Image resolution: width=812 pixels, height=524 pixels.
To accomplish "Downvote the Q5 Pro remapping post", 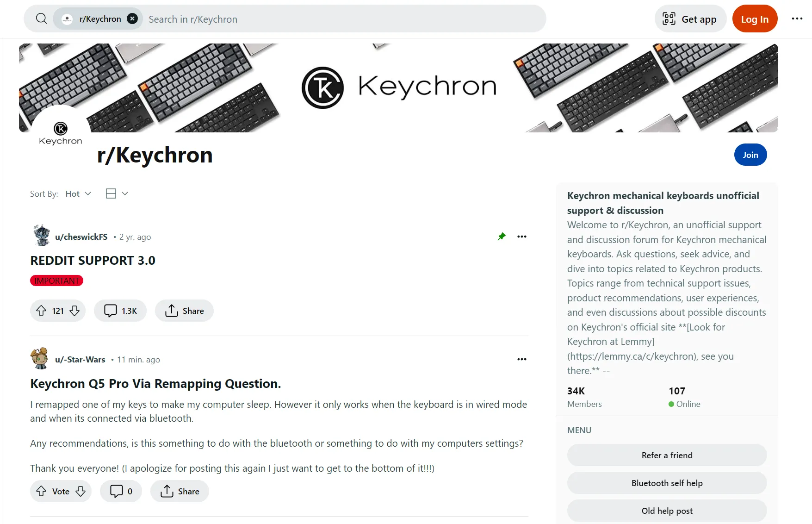I will [81, 491].
